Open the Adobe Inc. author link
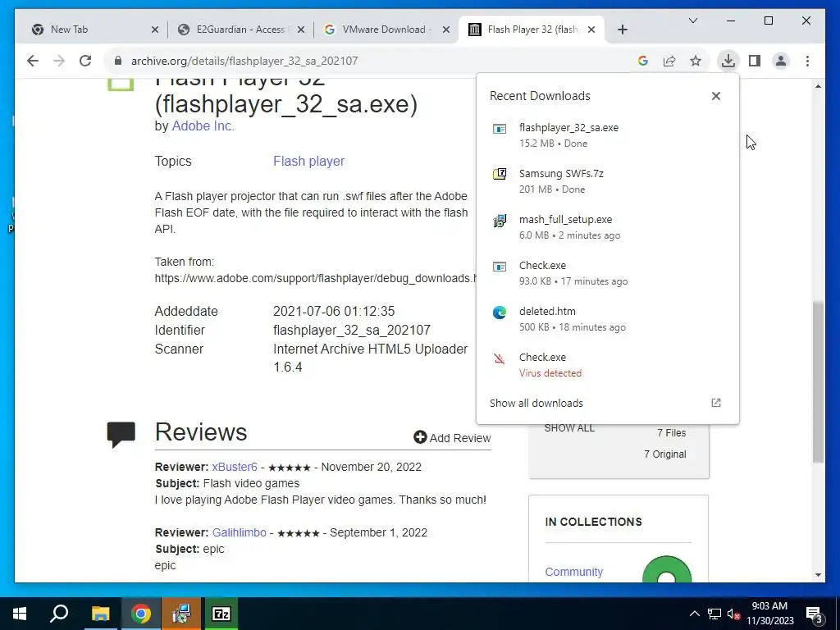 tap(203, 126)
